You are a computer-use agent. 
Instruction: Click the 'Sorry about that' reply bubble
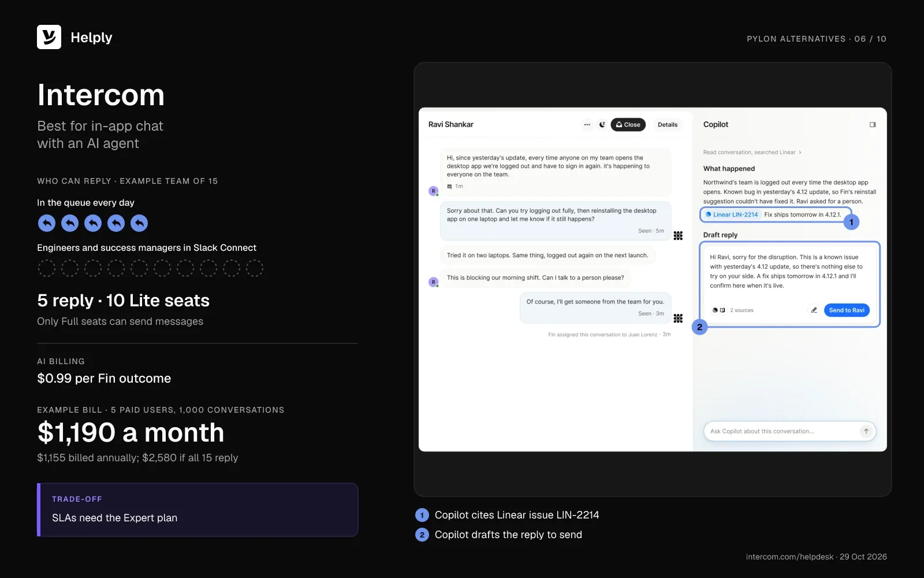(556, 221)
